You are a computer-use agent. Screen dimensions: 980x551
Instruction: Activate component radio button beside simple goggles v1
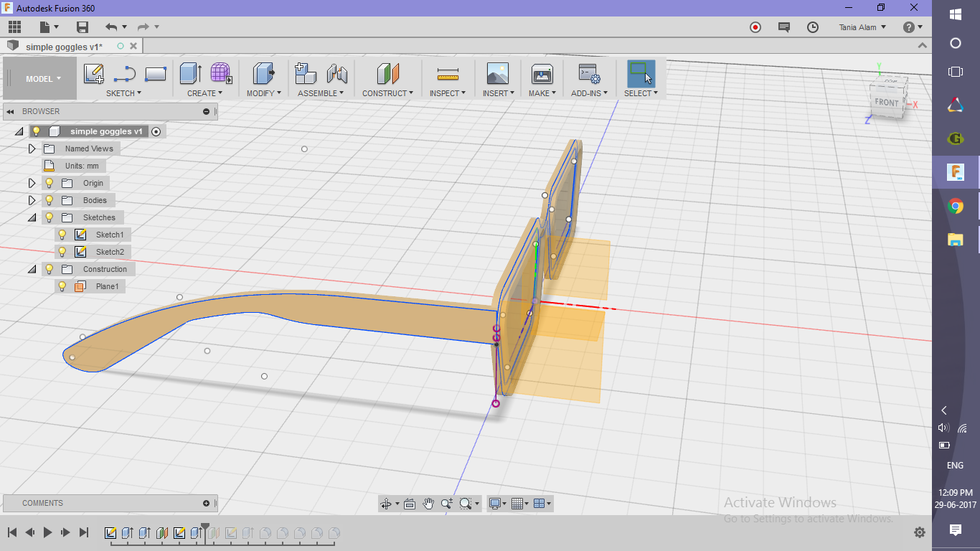tap(156, 131)
